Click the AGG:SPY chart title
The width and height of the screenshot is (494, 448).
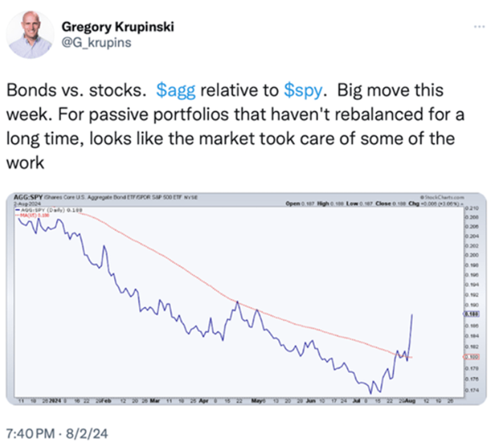(28, 197)
